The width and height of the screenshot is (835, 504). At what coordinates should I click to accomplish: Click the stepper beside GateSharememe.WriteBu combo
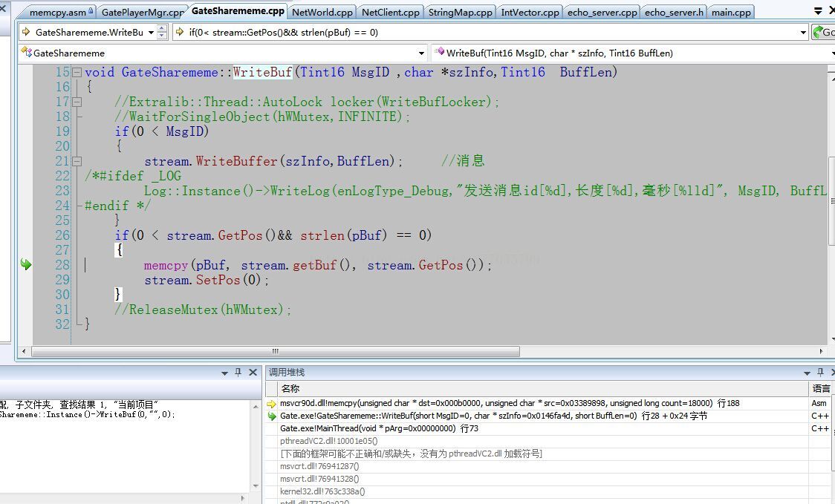pos(163,33)
